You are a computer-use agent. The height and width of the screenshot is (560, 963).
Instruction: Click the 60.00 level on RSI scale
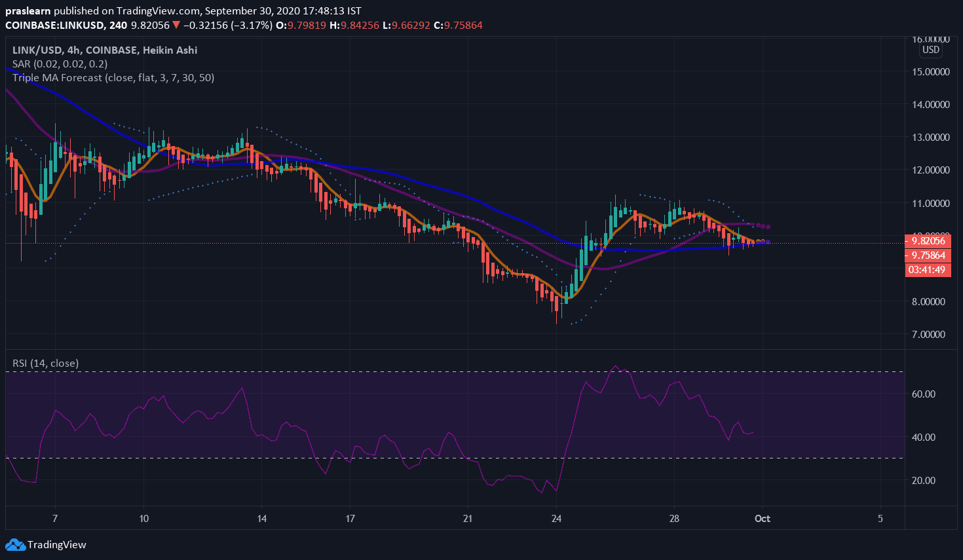924,394
